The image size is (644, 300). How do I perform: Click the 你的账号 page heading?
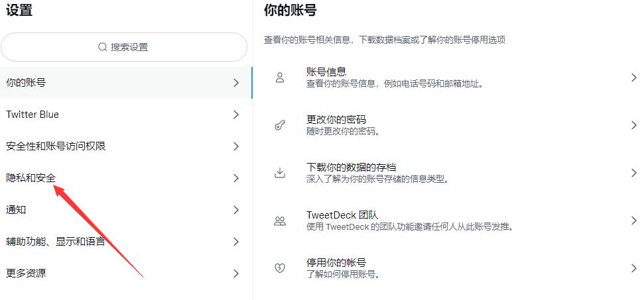[x=290, y=10]
